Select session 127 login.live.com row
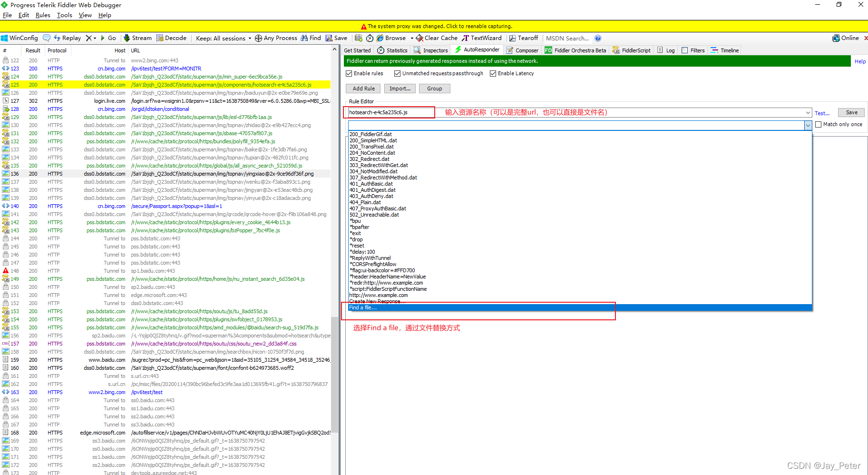The height and width of the screenshot is (475, 868). click(x=166, y=101)
